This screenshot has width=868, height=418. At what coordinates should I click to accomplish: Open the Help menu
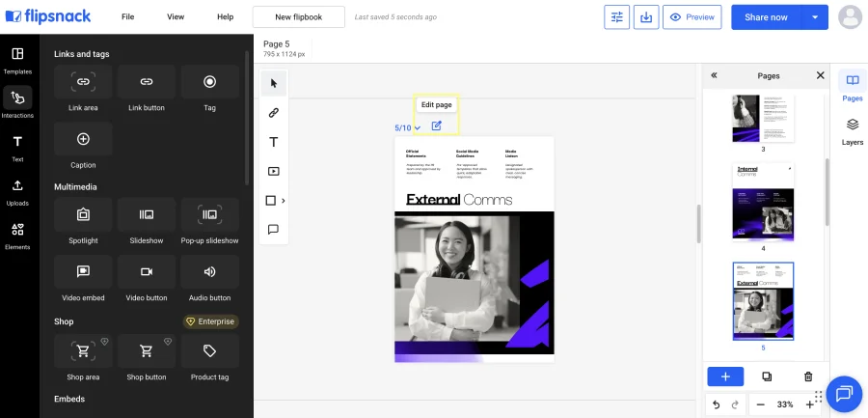pyautogui.click(x=226, y=17)
